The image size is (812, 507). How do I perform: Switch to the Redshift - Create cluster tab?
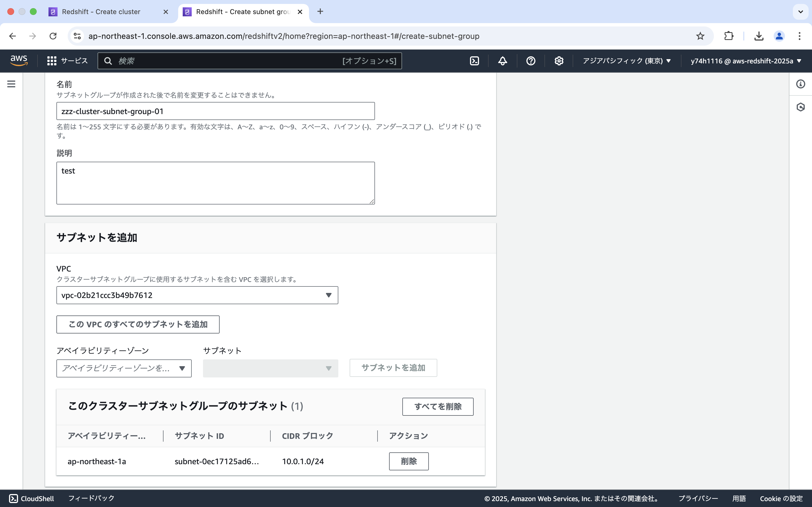pos(101,12)
